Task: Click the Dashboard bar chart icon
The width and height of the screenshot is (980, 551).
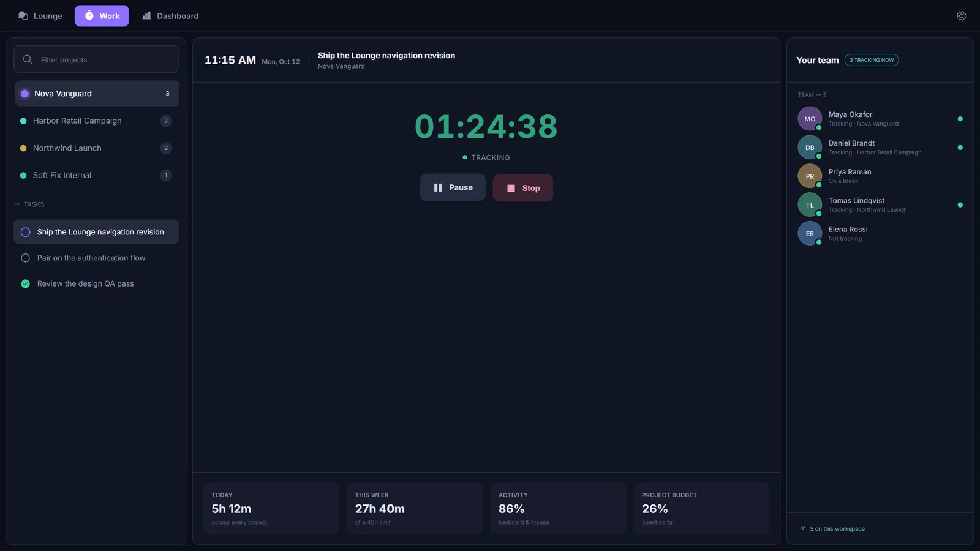Action: point(147,16)
